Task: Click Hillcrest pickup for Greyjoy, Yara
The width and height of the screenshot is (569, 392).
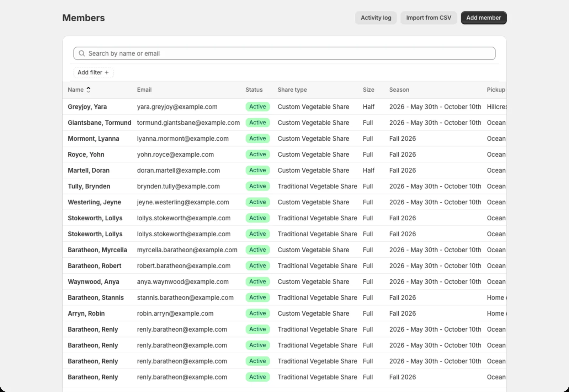Action: point(497,107)
